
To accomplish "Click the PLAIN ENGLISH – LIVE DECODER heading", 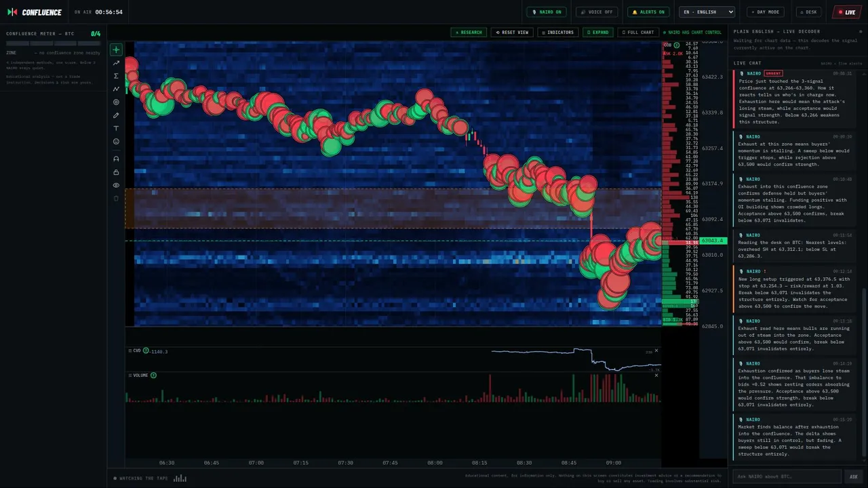I will (776, 31).
